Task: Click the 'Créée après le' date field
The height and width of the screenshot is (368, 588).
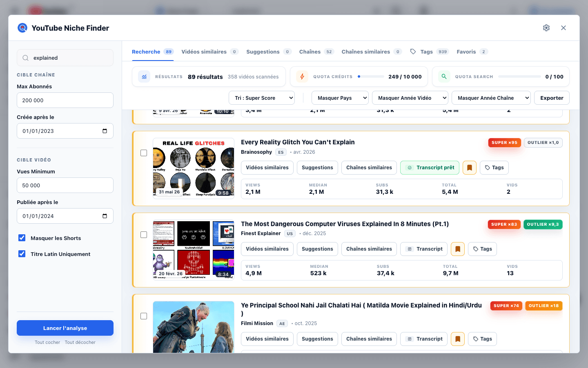Action: (65, 131)
